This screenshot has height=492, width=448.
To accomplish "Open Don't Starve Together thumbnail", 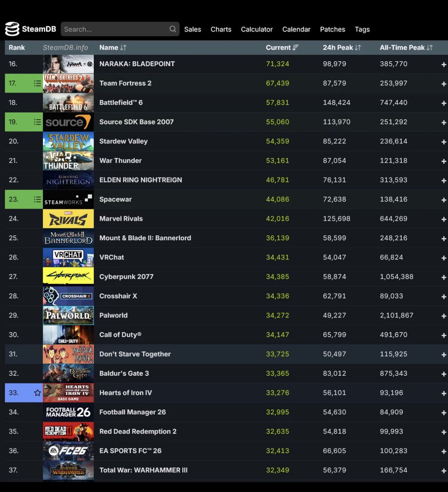I will [68, 354].
